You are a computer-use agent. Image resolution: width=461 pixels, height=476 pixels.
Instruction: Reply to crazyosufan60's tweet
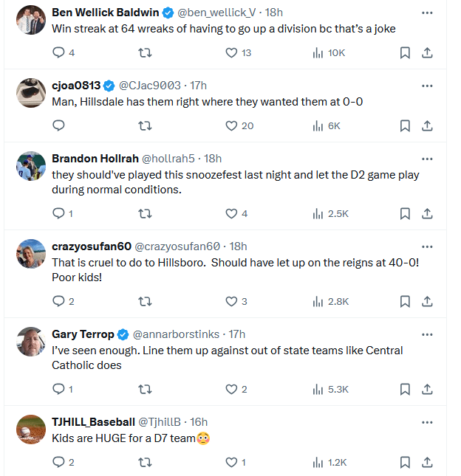tap(60, 301)
